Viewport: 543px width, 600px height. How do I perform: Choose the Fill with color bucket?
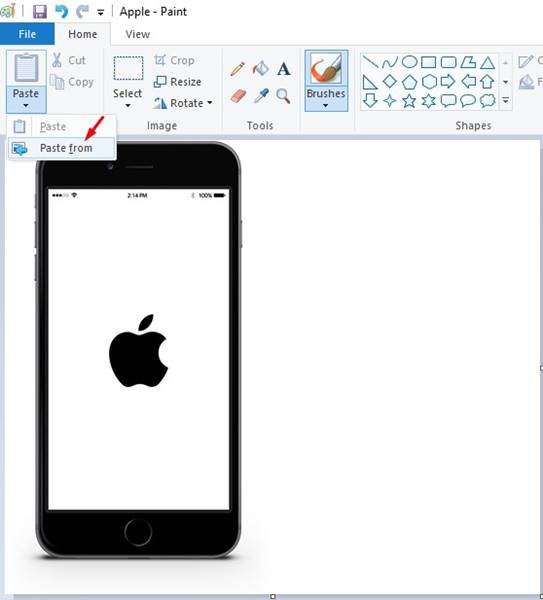tap(261, 69)
